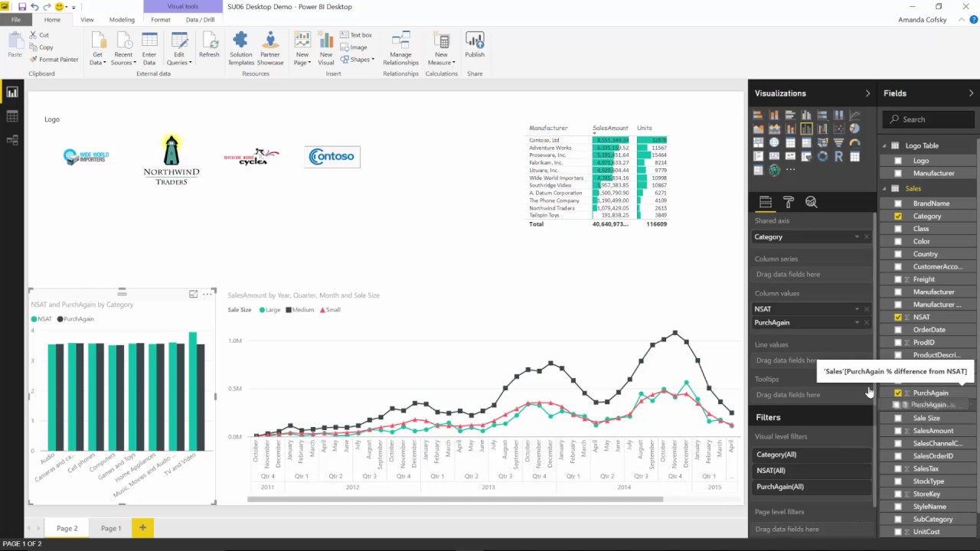Viewport: 980px width, 551px height.
Task: Click the Save icon in title bar
Action: click(22, 7)
